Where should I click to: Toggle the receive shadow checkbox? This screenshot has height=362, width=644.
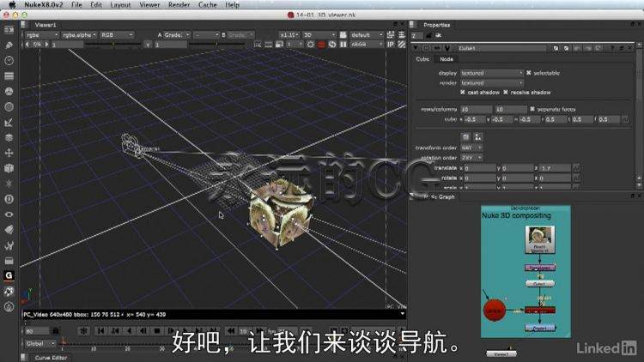[506, 93]
